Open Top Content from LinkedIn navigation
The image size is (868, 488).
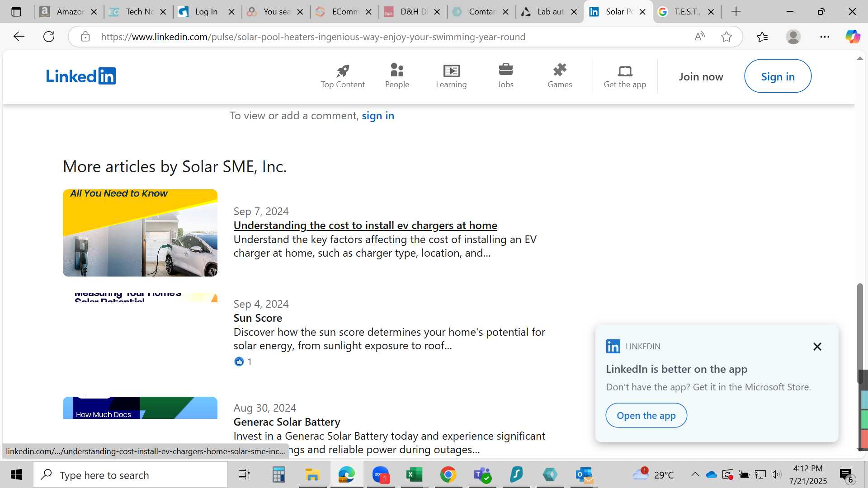tap(343, 76)
